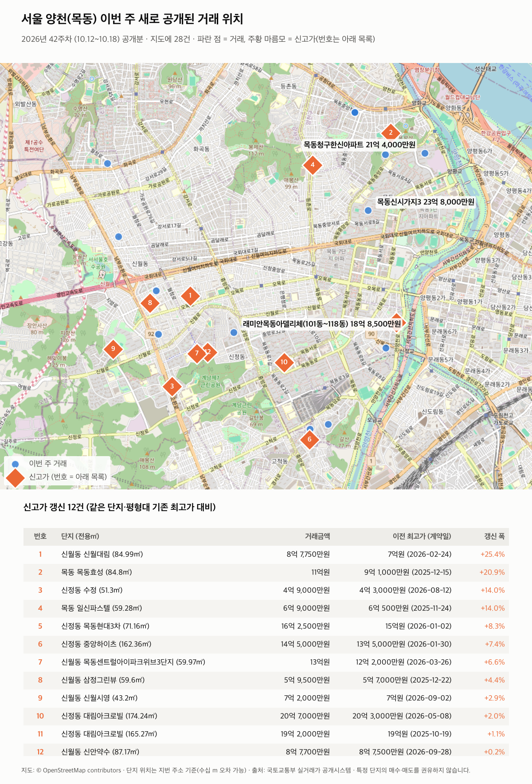Click record-high marker 9 near 지양산
This screenshot has height=784, width=532.
[113, 348]
